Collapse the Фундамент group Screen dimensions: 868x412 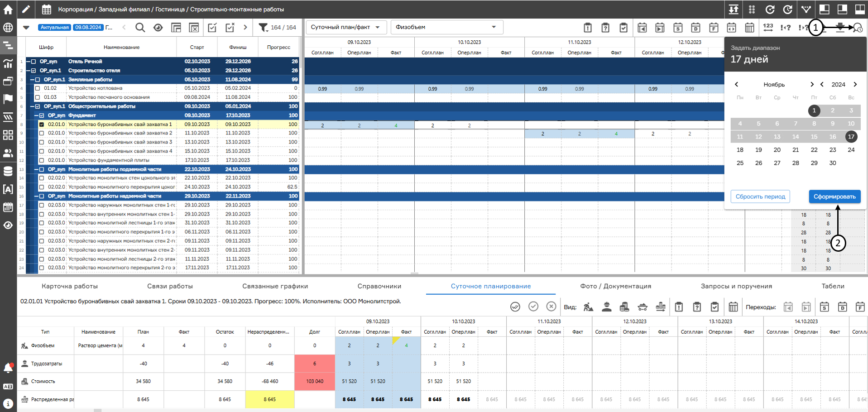coord(37,115)
